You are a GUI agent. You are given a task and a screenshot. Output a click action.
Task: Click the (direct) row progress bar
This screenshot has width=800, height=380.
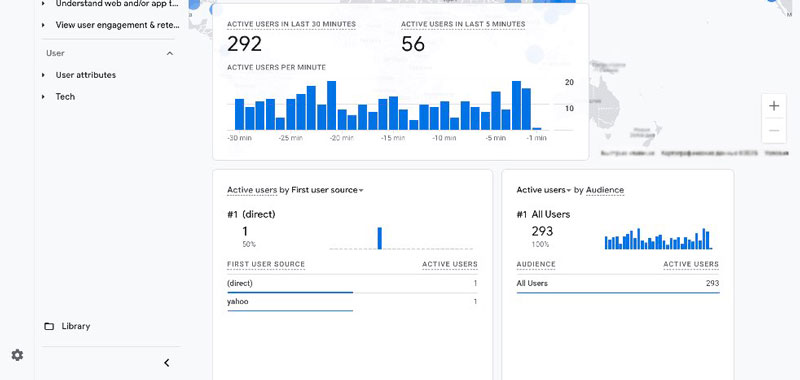tap(290, 292)
